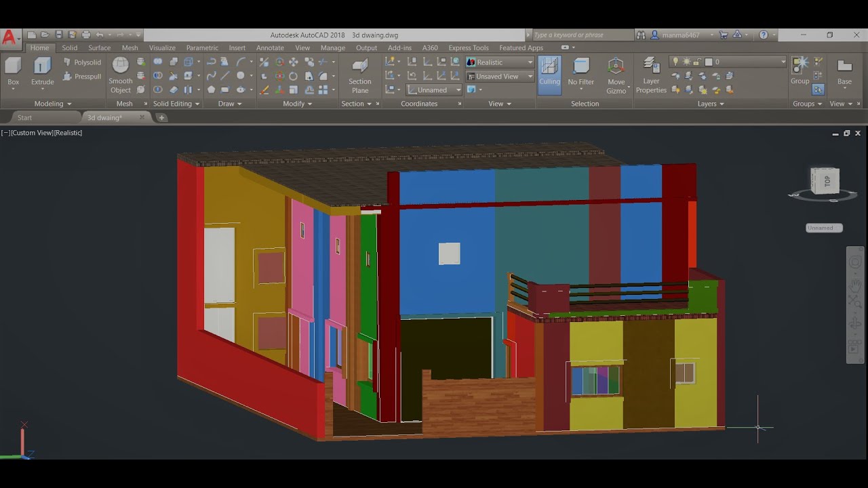Switch to the Express Tools tab
Screen dimensions: 868x488
pos(469,47)
